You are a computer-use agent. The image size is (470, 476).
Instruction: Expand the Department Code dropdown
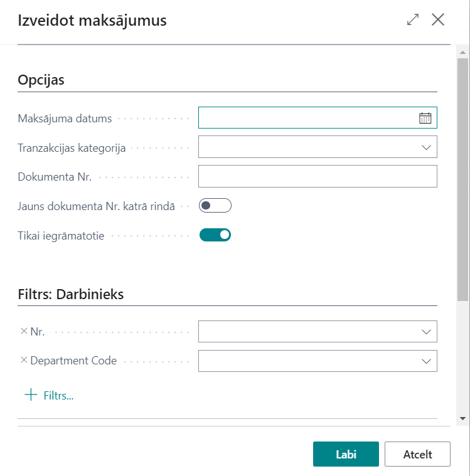(426, 361)
